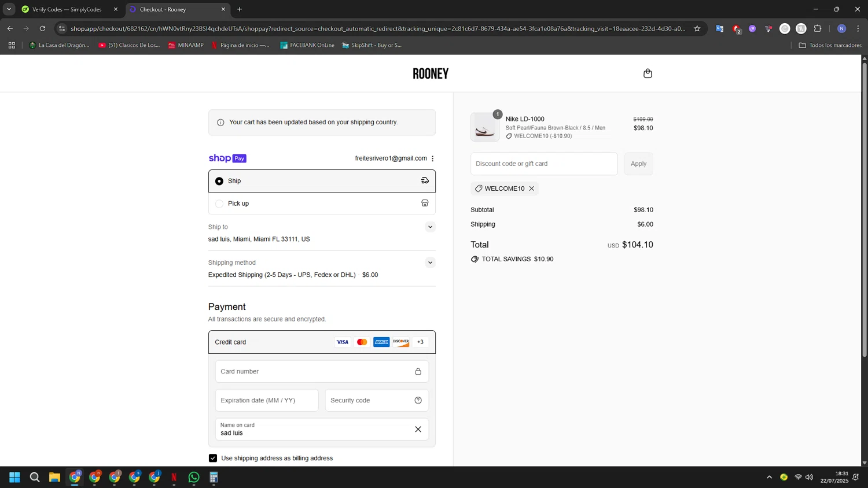Click the ROONEY store logo

click(x=431, y=73)
